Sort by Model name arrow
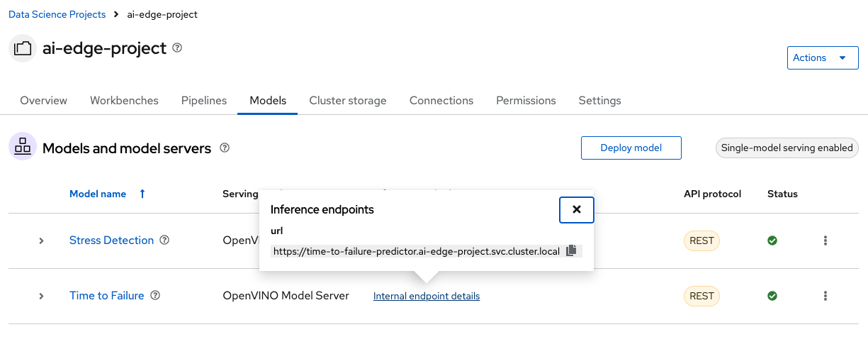This screenshot has height=354, width=868. click(x=142, y=194)
